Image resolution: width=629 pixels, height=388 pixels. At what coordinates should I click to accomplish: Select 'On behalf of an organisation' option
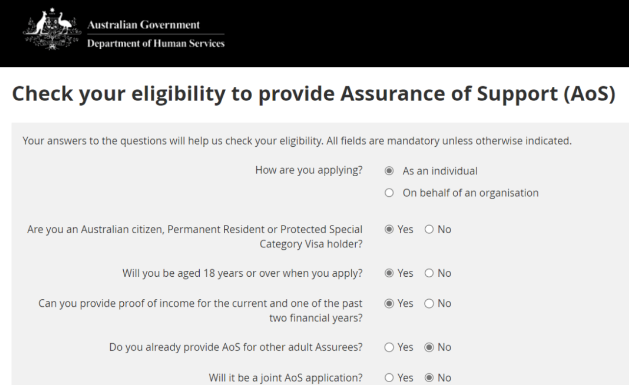389,193
